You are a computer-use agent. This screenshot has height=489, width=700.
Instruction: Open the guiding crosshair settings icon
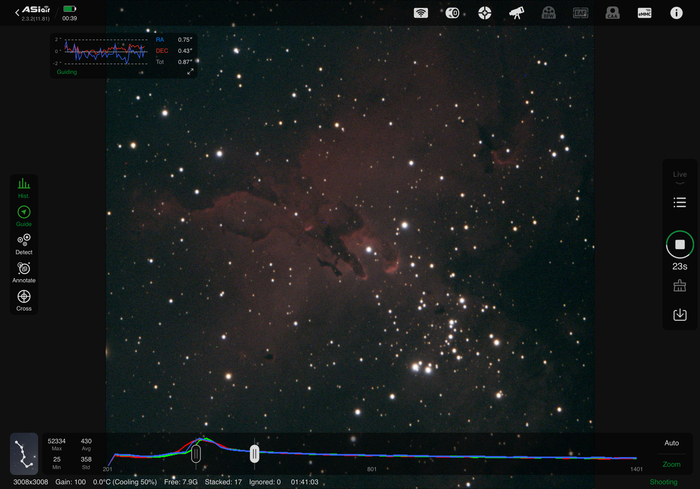click(x=485, y=13)
